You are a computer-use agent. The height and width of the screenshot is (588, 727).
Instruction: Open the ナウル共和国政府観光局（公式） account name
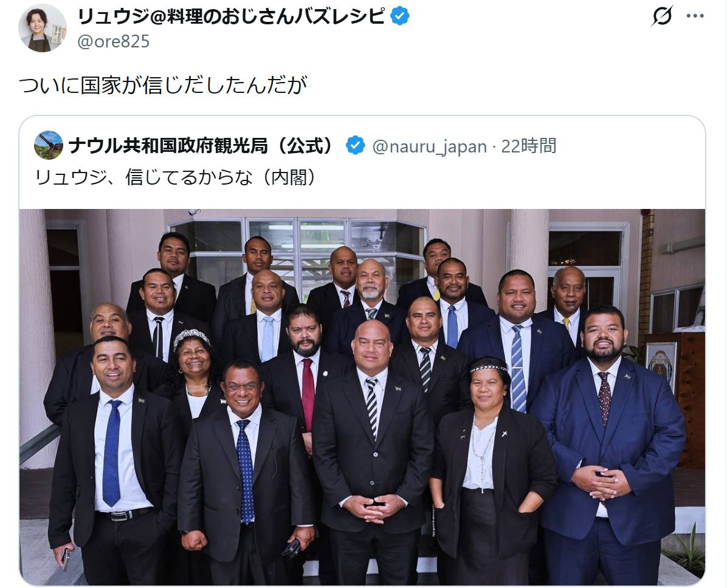click(x=202, y=146)
